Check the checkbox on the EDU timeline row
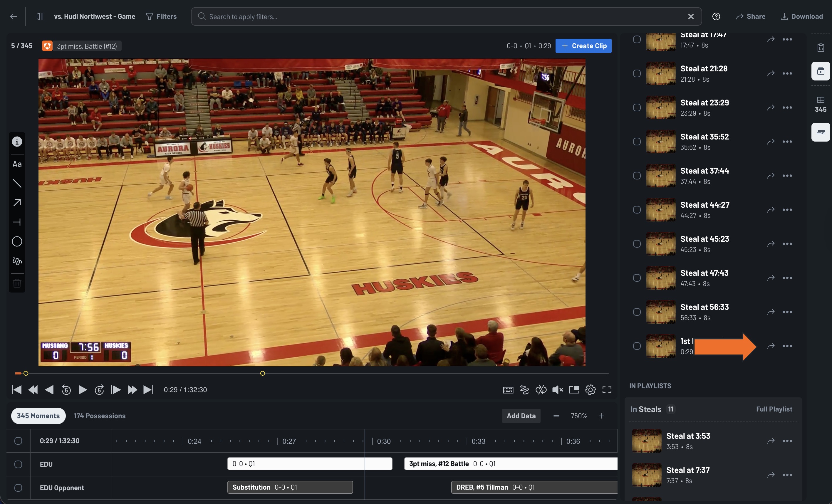The height and width of the screenshot is (504, 832). tap(18, 464)
